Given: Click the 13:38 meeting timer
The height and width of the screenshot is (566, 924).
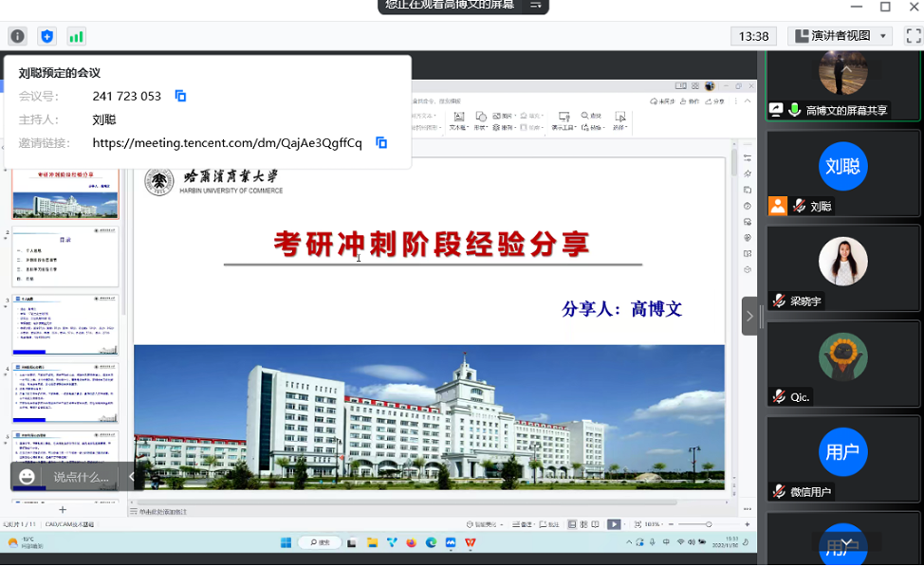Looking at the screenshot, I should pyautogui.click(x=753, y=36).
